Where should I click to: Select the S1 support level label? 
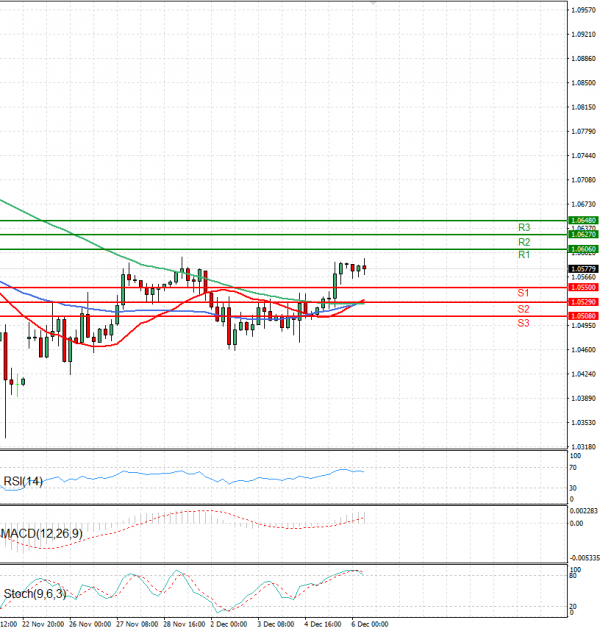pyautogui.click(x=523, y=292)
